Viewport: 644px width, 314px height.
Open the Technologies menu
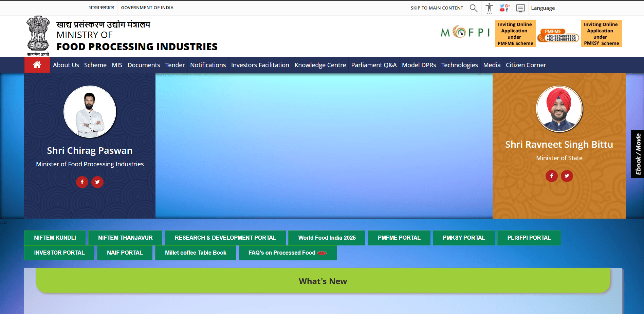pos(460,65)
